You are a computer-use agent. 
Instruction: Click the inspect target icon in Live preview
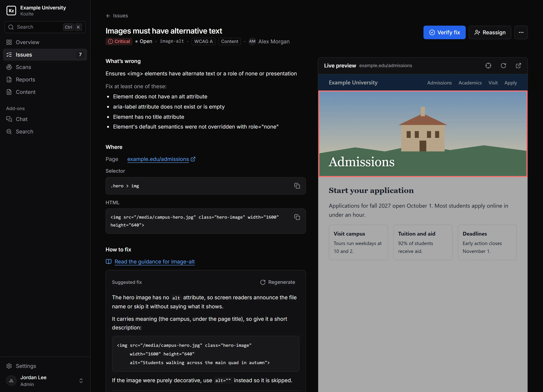point(488,66)
